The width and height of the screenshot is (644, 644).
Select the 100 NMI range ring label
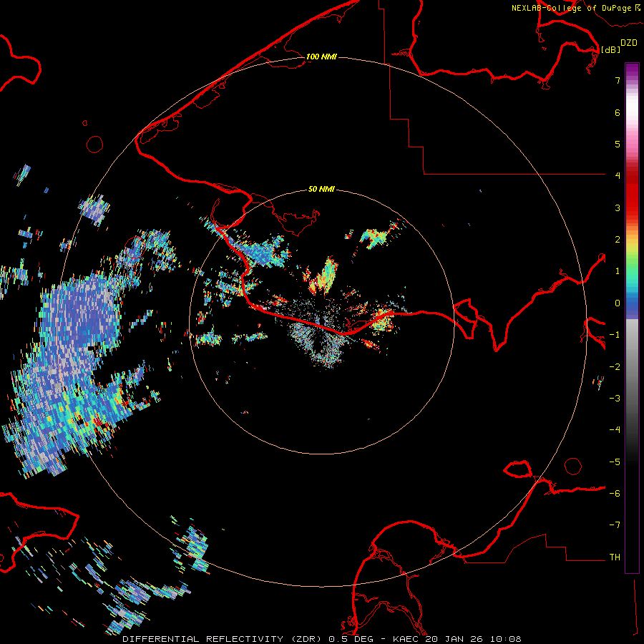321,57
